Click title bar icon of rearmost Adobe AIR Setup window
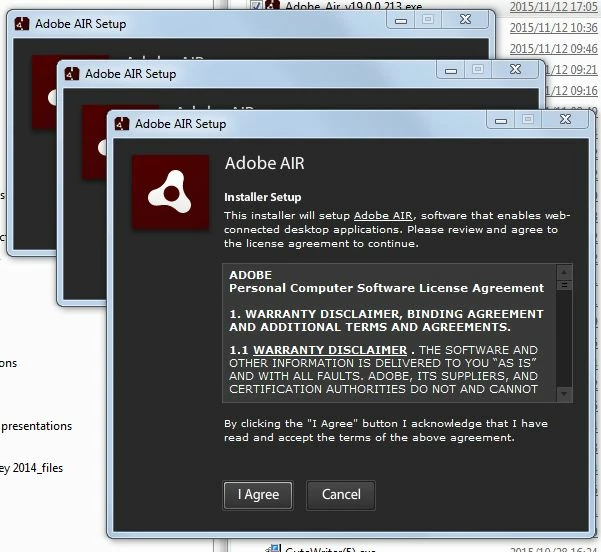Viewport: 601px width, 552px height. pos(22,24)
